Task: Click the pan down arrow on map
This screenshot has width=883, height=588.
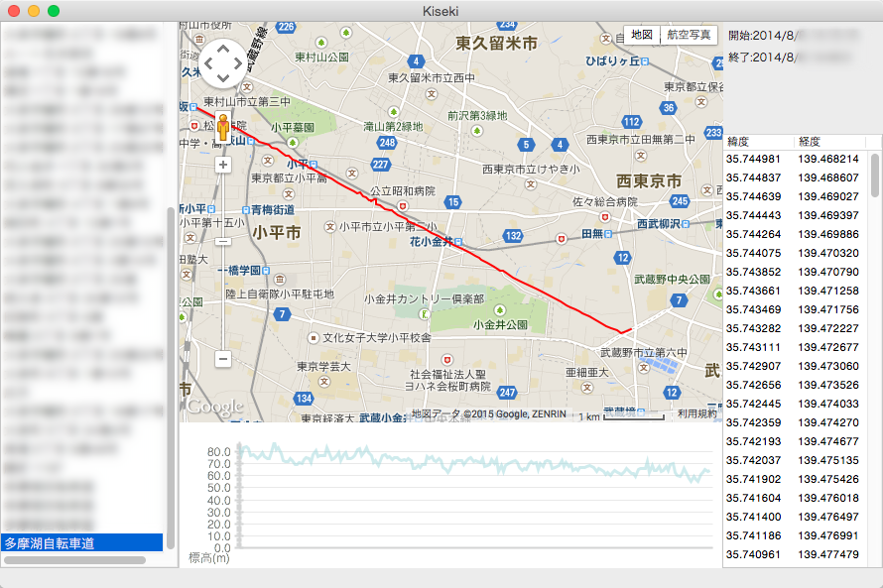Action: 223,80
